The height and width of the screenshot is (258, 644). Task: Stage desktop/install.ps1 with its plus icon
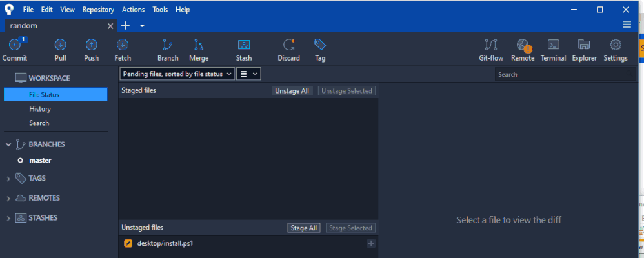click(x=371, y=244)
